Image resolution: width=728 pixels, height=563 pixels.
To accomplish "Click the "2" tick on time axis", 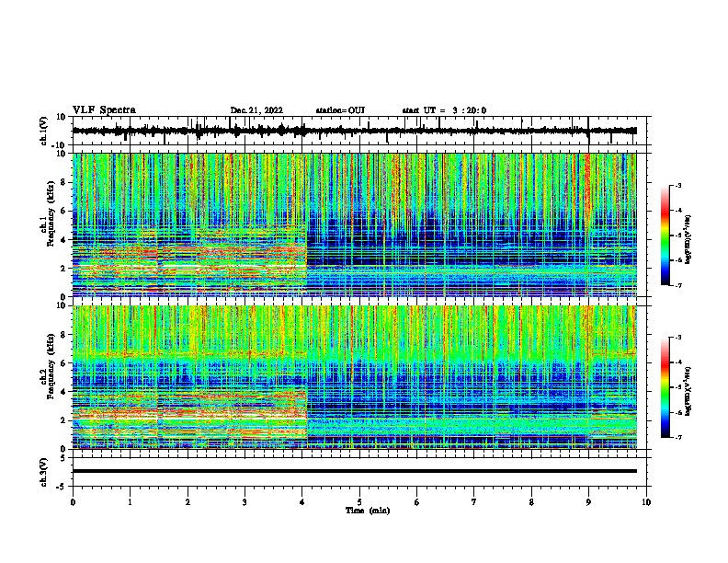I will [188, 502].
